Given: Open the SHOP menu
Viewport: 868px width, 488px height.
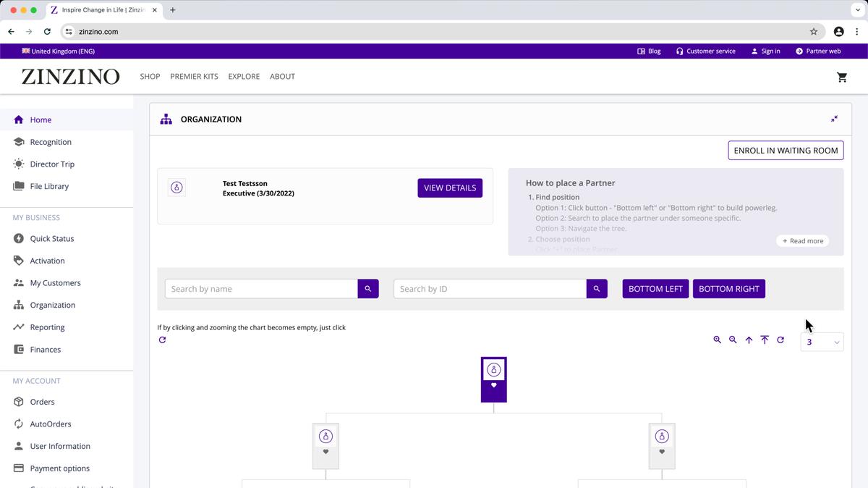Looking at the screenshot, I should [x=150, y=77].
